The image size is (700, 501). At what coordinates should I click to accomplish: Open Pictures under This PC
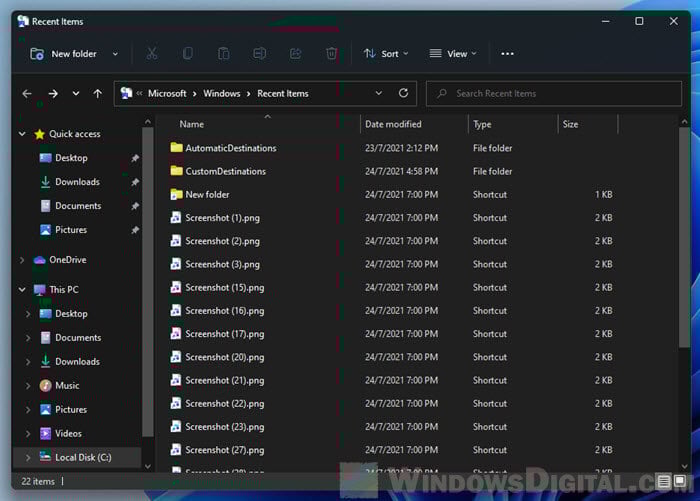point(71,409)
